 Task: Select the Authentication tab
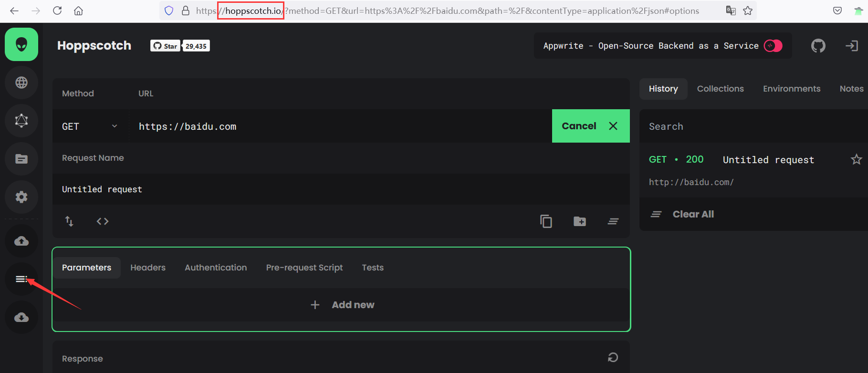coord(216,268)
